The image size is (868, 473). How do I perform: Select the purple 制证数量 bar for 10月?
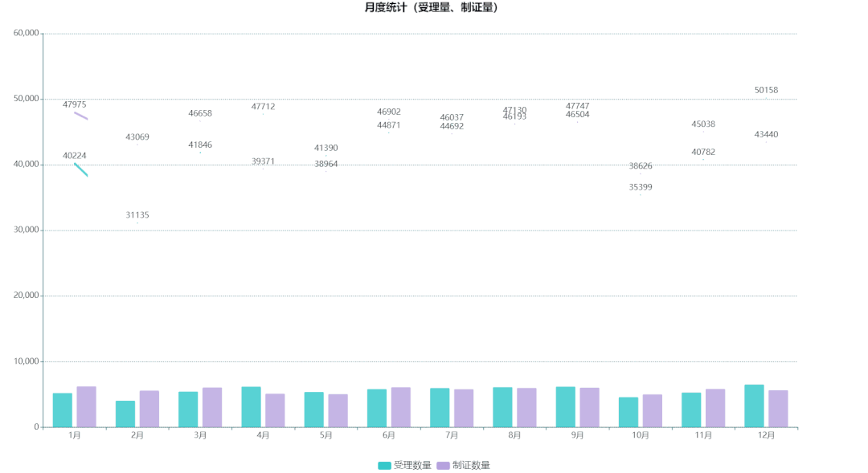click(652, 411)
